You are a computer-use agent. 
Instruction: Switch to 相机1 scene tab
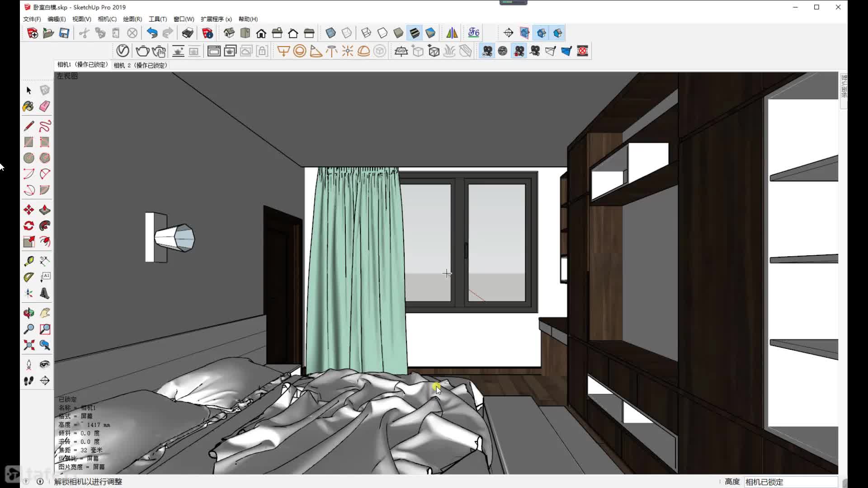(83, 65)
